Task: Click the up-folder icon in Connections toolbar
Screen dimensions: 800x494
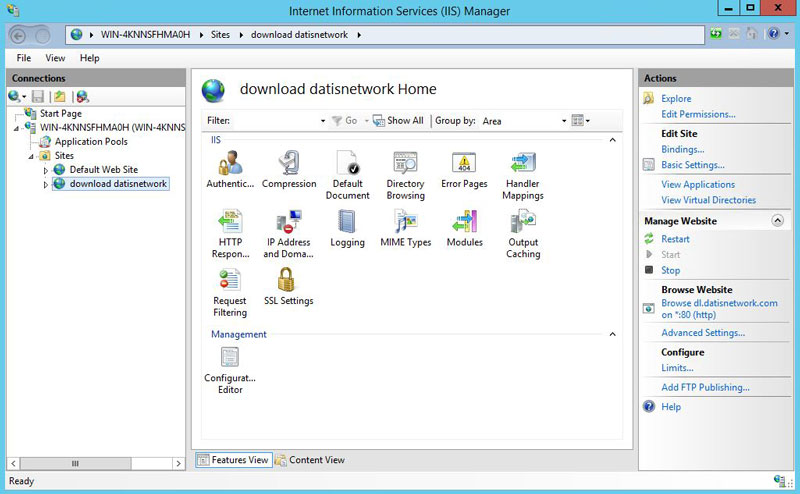Action: pos(60,96)
